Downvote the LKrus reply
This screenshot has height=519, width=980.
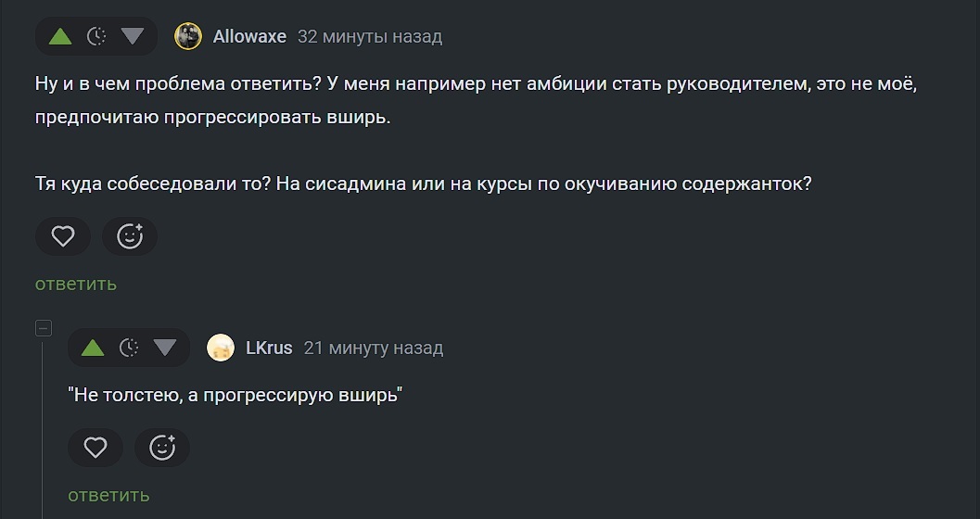pos(165,348)
